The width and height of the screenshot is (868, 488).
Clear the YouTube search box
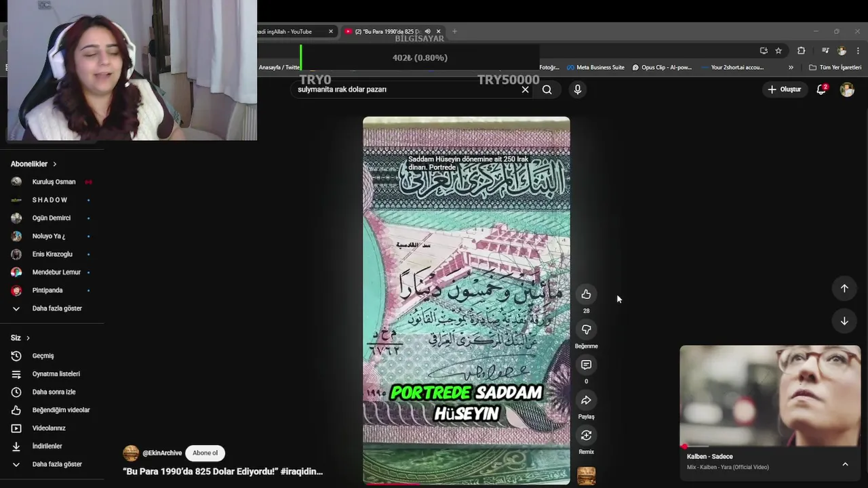point(525,89)
